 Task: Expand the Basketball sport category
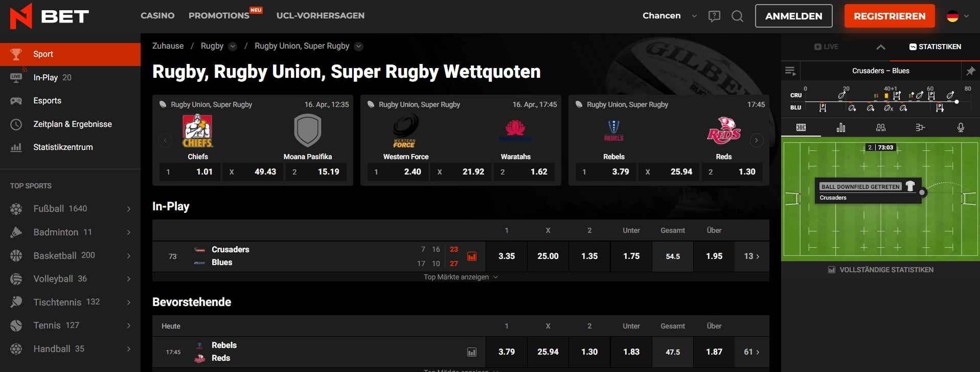pos(129,255)
